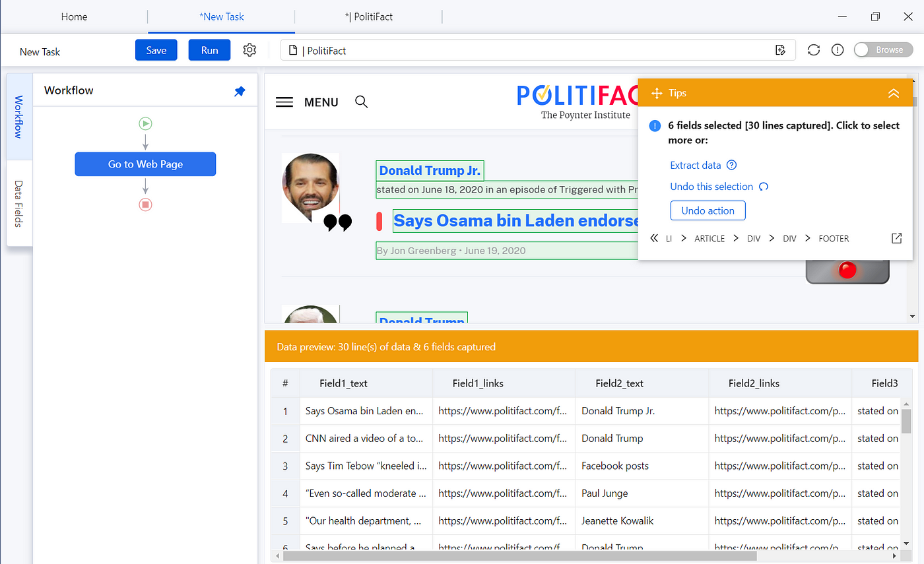Click the web page vertical scrollbar down arrow

pos(913,317)
